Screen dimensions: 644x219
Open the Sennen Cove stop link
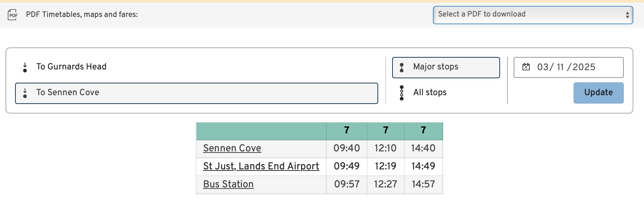(232, 148)
